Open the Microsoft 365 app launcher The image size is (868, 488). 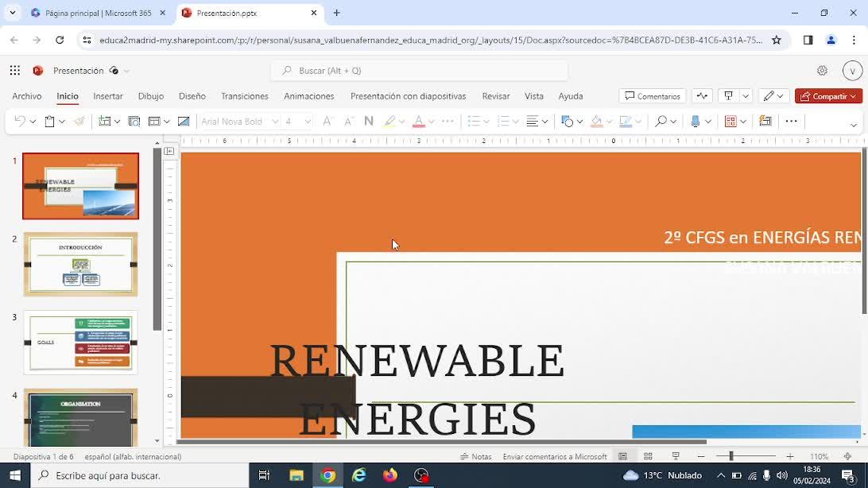point(15,71)
